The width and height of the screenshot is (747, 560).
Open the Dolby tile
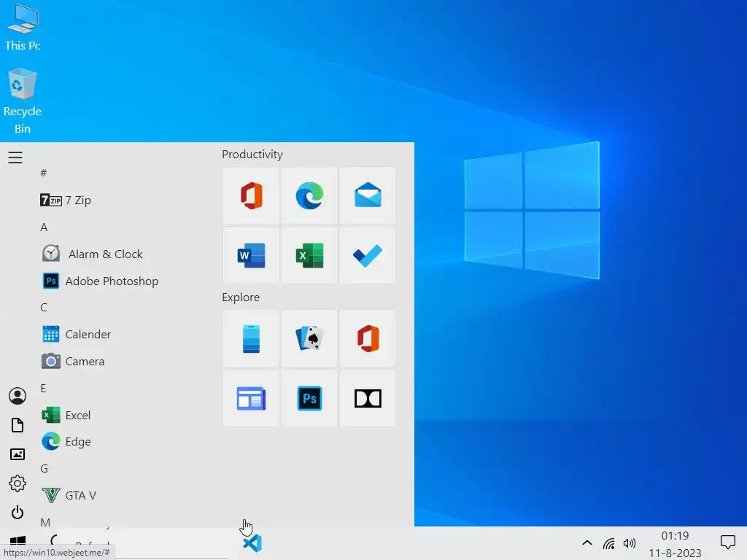(x=368, y=399)
